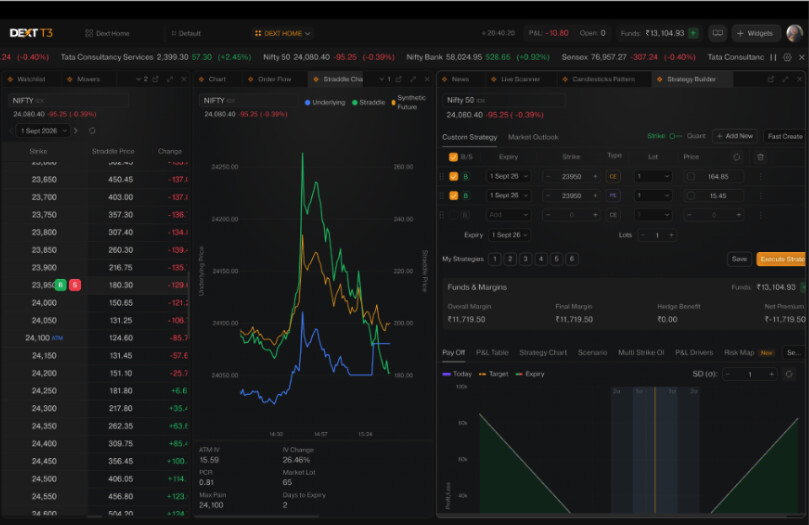Open ticker tape settings gear
The height and width of the screenshot is (525, 809).
pos(787,57)
